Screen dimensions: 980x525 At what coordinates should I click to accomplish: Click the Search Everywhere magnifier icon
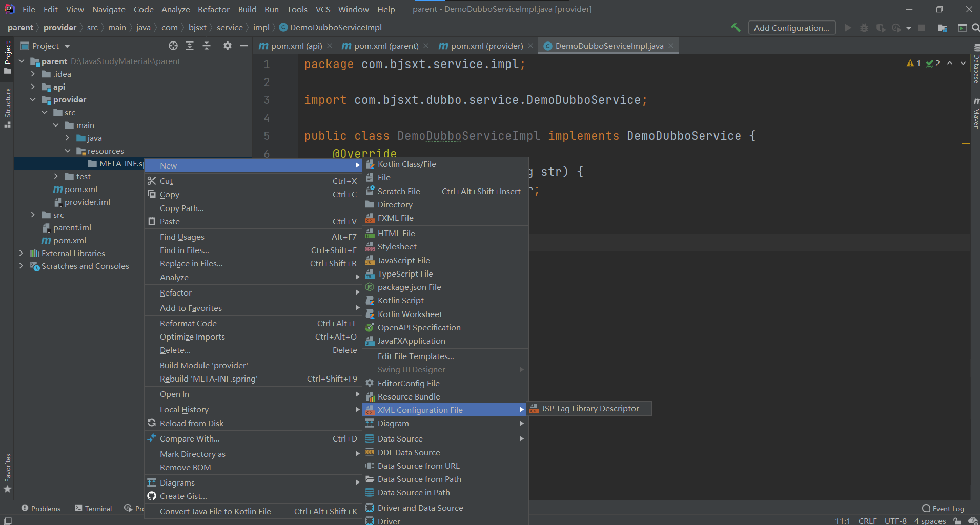coord(975,28)
